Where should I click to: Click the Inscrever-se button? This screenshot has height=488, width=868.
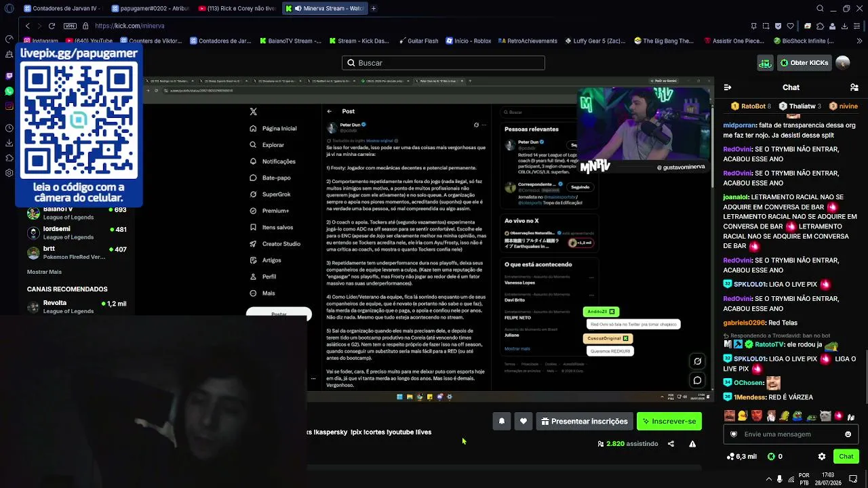[669, 422]
